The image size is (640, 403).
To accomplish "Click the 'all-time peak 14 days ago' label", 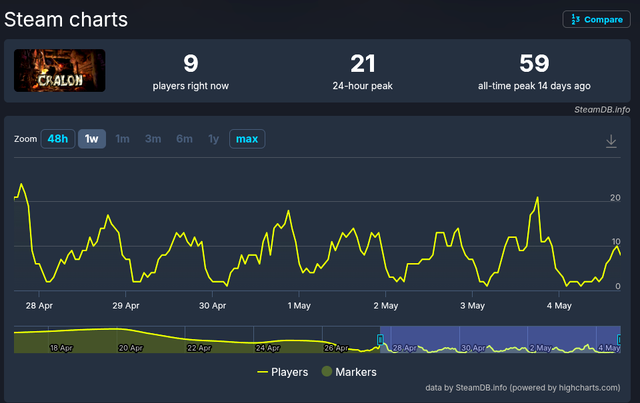I will click(534, 86).
